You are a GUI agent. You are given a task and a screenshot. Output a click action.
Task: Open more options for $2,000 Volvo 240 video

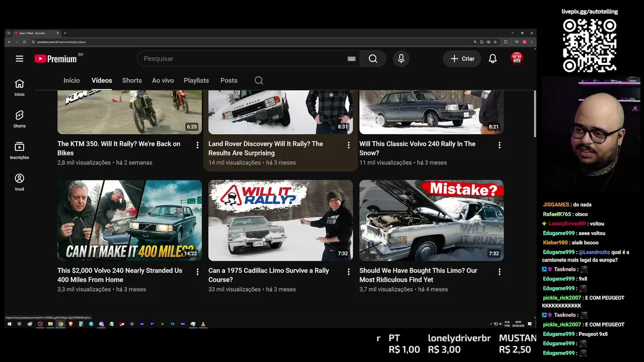[x=197, y=271]
